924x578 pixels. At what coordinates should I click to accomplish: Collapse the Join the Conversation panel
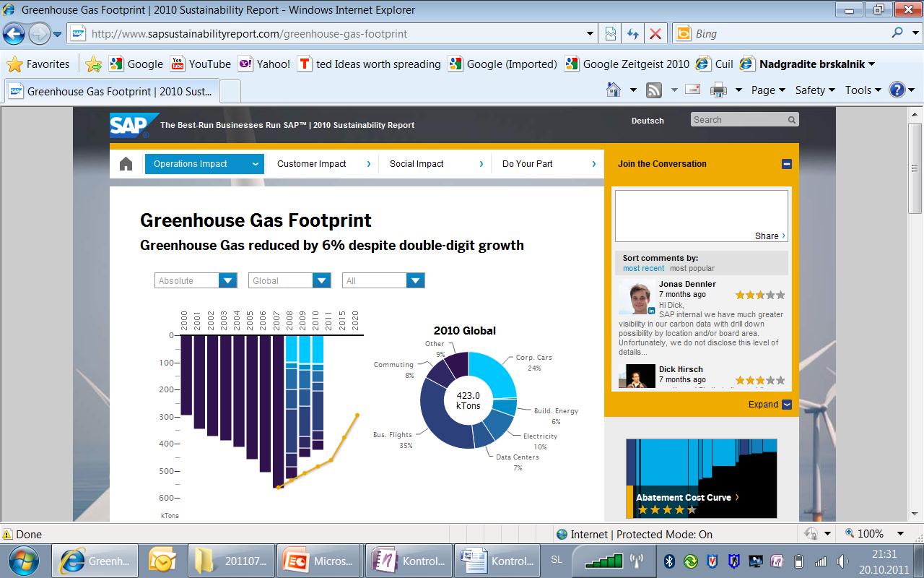click(x=787, y=164)
